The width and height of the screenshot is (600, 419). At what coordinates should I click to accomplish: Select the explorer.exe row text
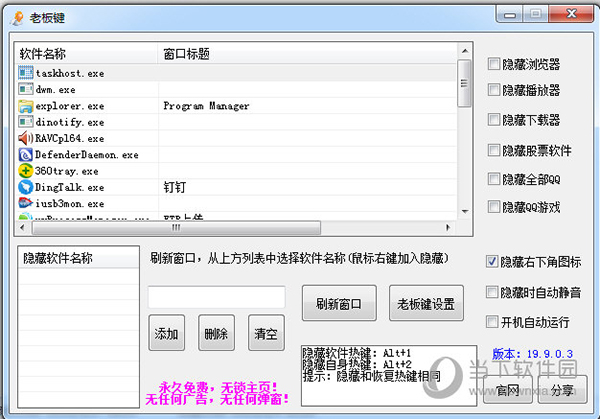click(x=70, y=106)
